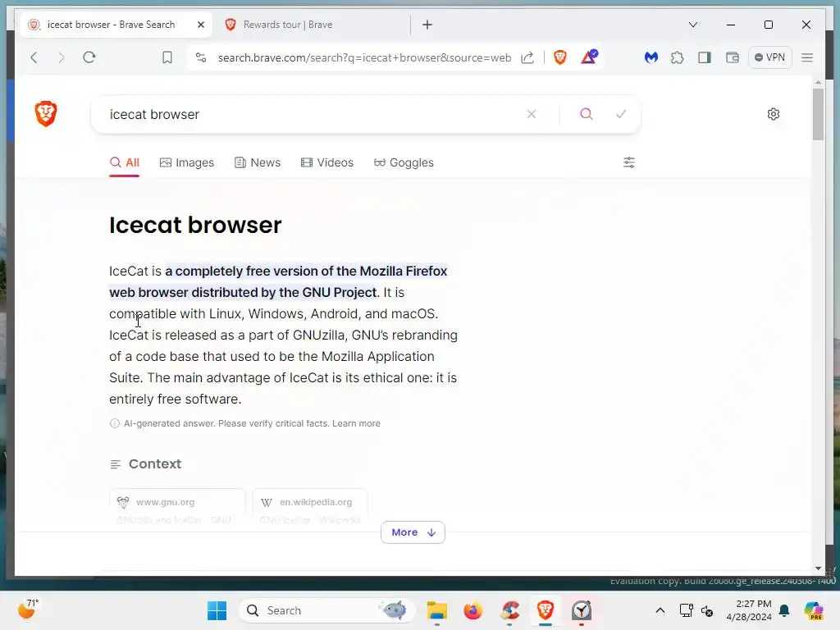Open the weather widget showing 71°
This screenshot has width=840, height=630.
27,609
